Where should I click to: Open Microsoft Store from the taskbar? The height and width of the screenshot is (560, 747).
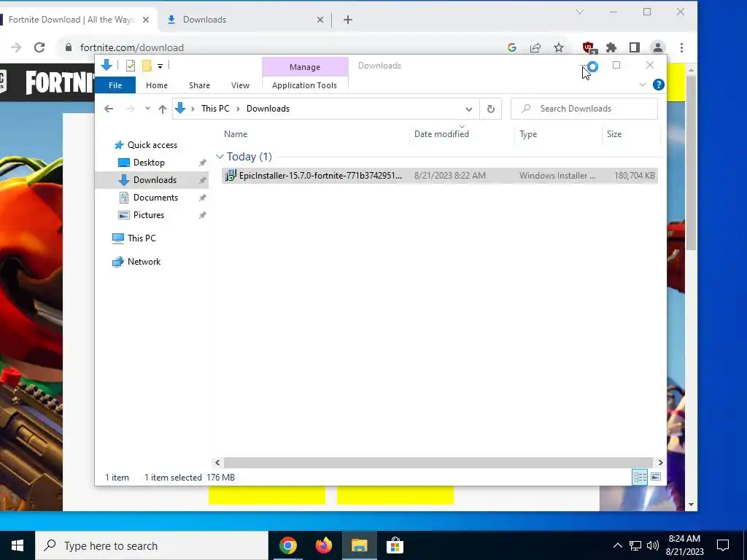point(395,545)
